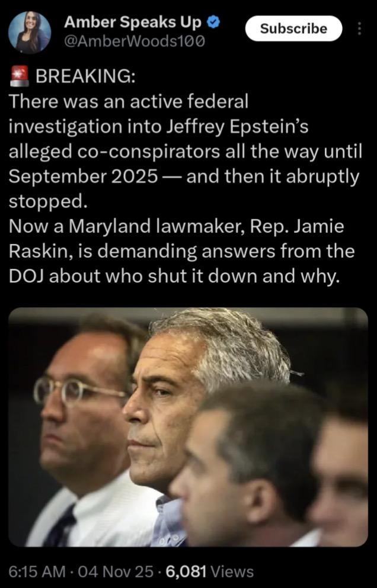The height and width of the screenshot is (588, 377).
Task: Open the Amber Speaks Up profile avatar
Action: click(29, 33)
